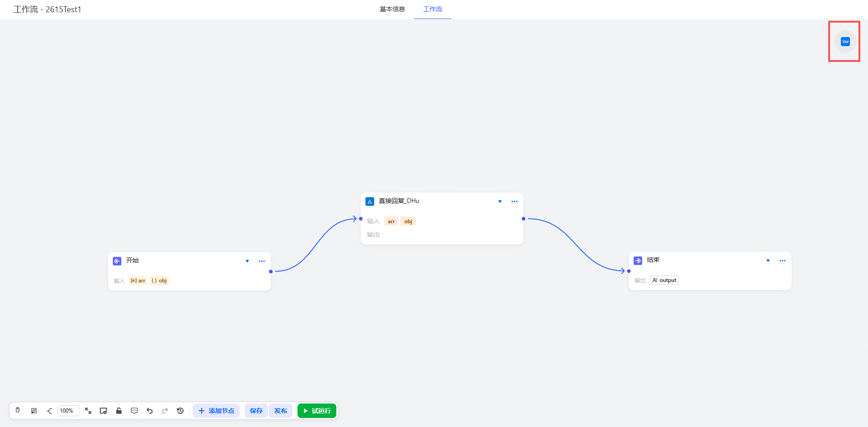This screenshot has width=868, height=427.
Task: Collapse the 直接回复_DHu node with its arrow
Action: click(x=500, y=202)
